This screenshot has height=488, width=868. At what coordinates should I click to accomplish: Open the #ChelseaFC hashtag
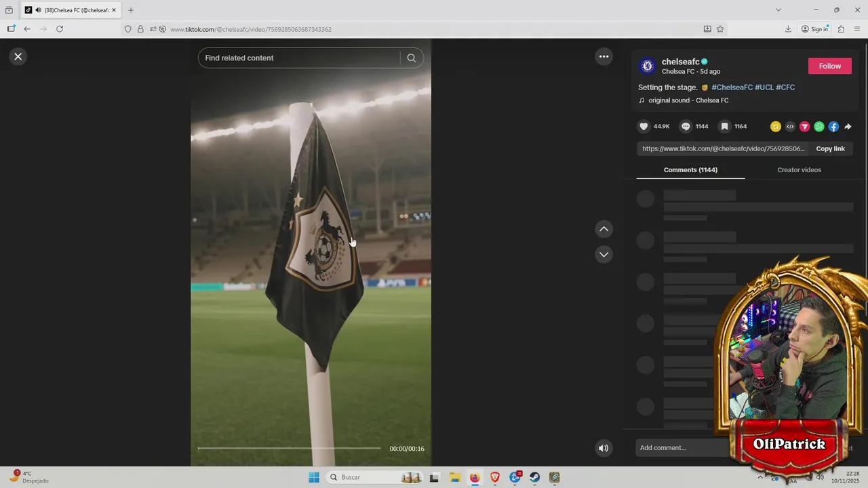point(732,87)
